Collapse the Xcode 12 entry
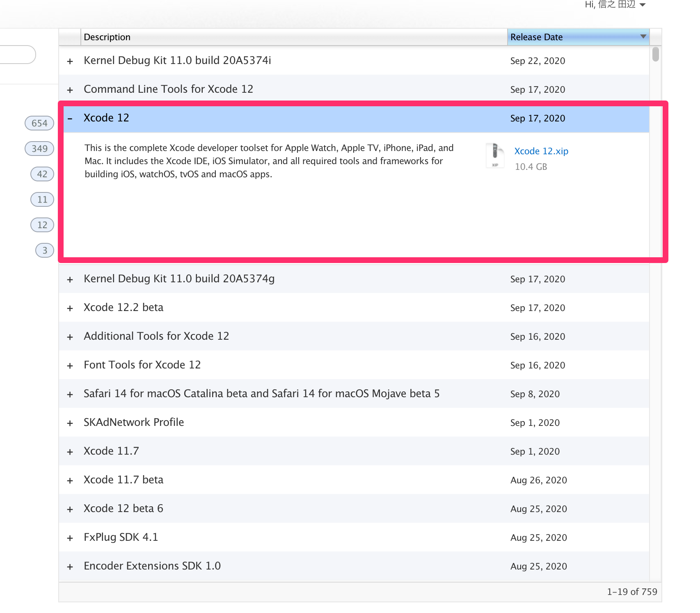700x613 pixels. (x=70, y=119)
